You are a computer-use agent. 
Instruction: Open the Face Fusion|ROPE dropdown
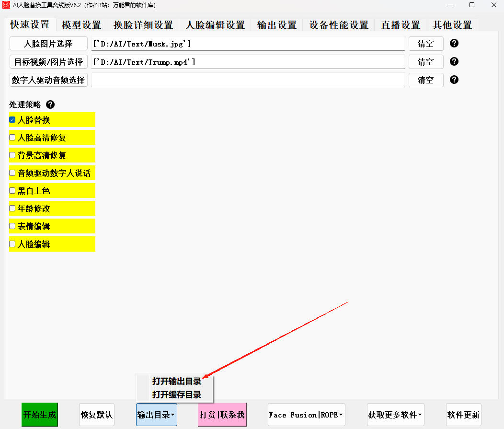(x=306, y=415)
